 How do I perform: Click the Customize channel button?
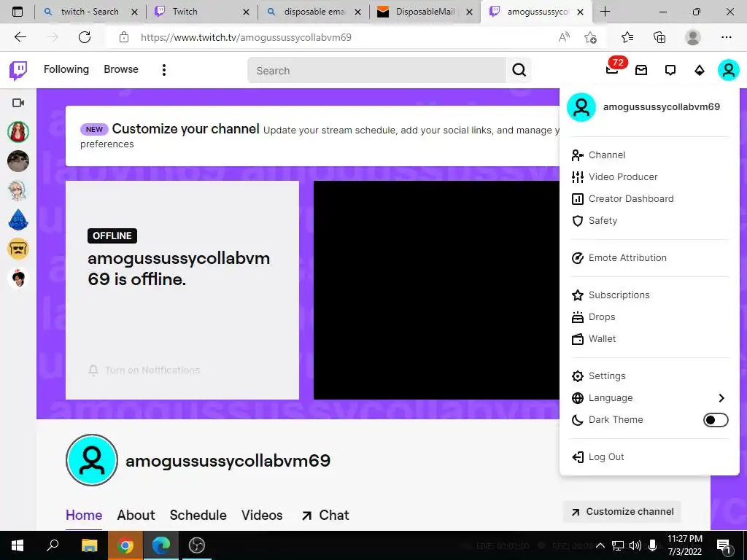[x=622, y=511]
